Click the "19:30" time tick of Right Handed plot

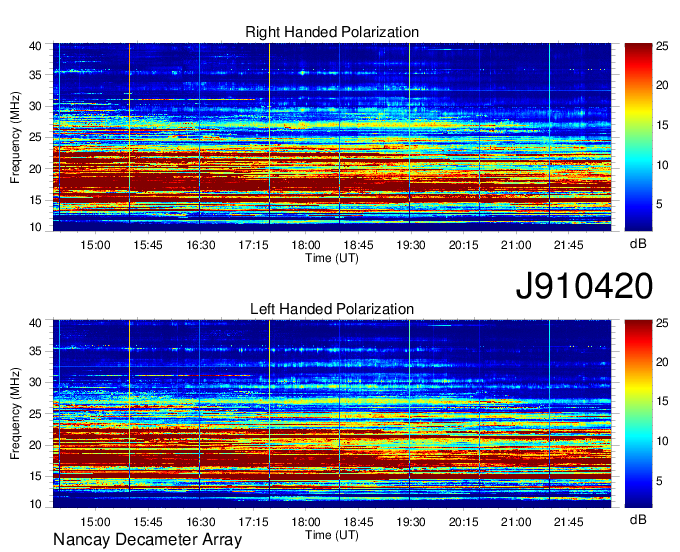click(411, 245)
